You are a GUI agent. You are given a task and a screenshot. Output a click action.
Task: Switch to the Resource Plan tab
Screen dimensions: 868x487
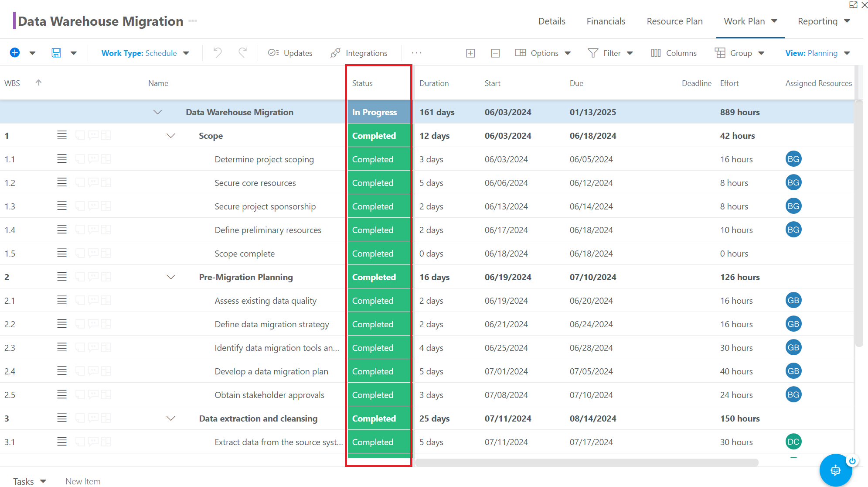(x=674, y=21)
